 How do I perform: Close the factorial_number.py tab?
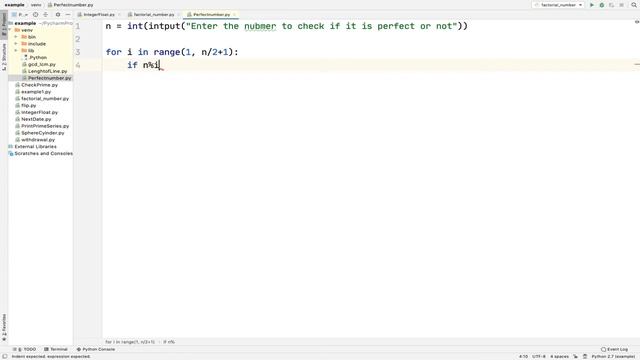178,15
